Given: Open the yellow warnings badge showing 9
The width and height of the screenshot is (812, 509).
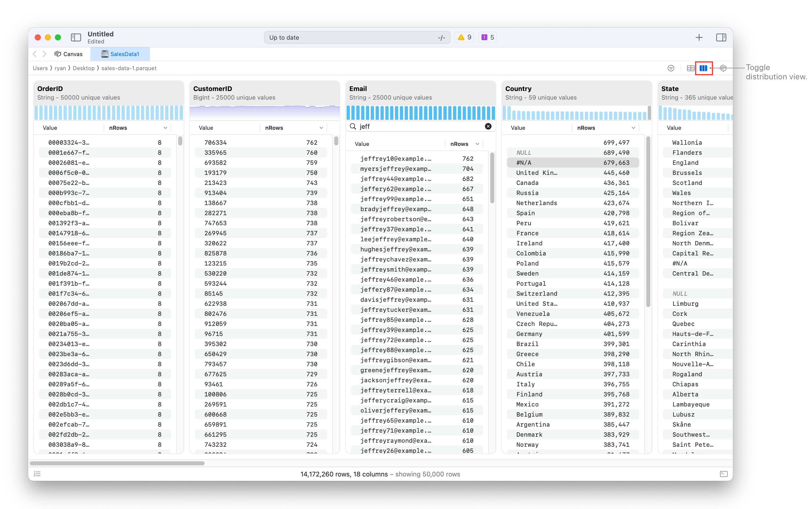Looking at the screenshot, I should pos(464,37).
